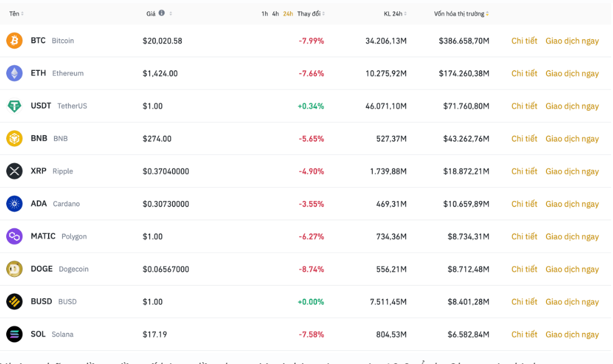Viewport: 613px width, 364px height.
Task: Click the Bitcoin logo icon
Action: click(x=14, y=40)
